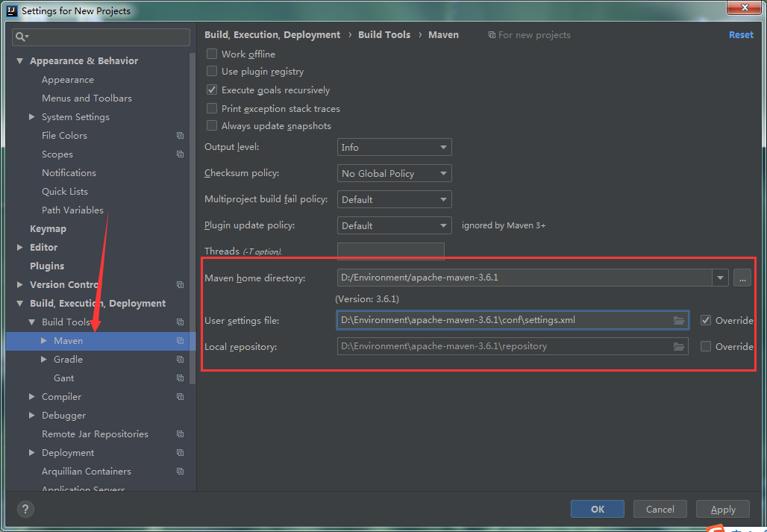Click the Threads text field

pyautogui.click(x=391, y=251)
